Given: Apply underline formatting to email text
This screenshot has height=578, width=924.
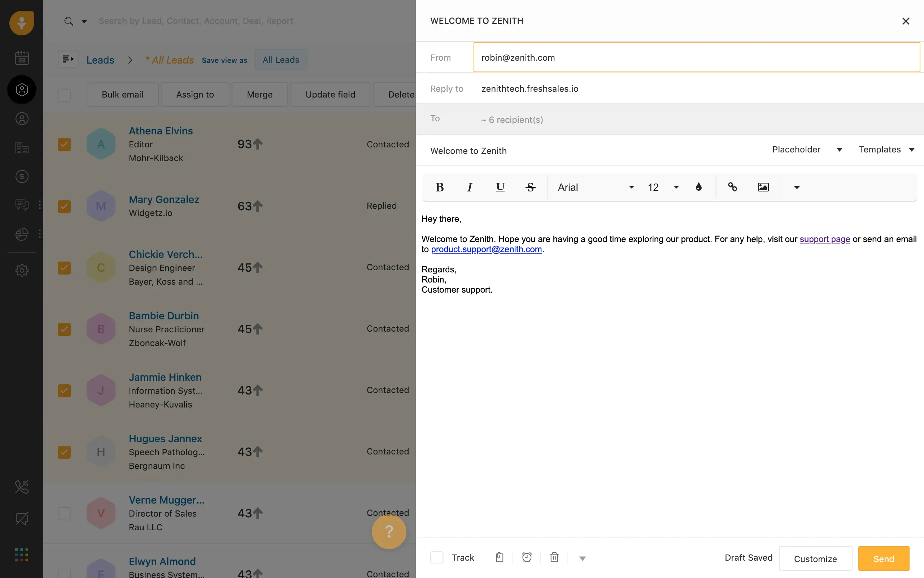Looking at the screenshot, I should (x=500, y=187).
